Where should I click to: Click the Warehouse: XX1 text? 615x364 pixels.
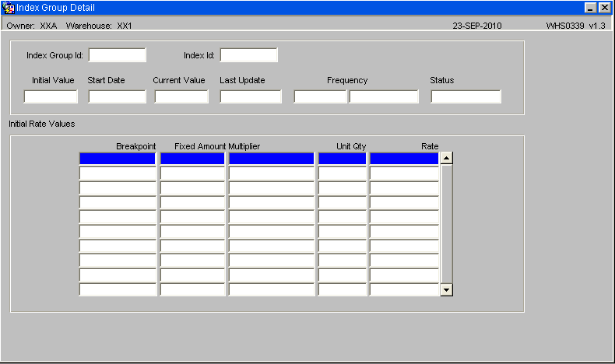99,26
